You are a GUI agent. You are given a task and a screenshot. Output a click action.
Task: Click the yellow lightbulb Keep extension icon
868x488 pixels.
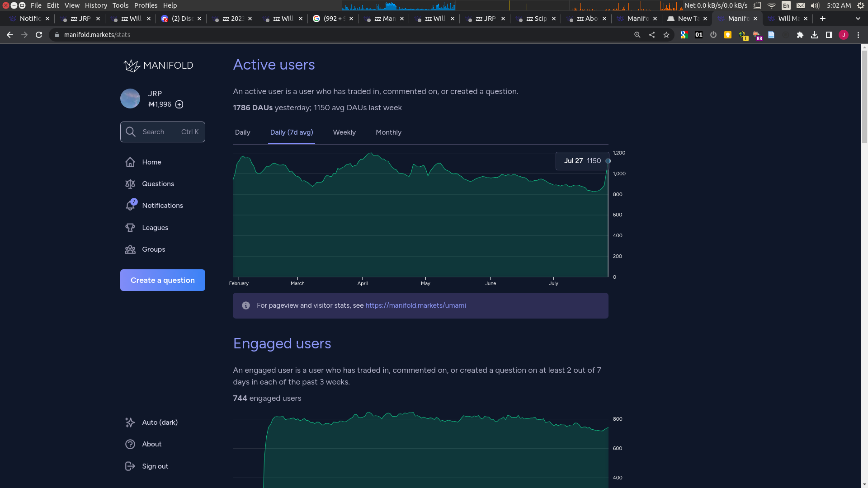pos(728,35)
